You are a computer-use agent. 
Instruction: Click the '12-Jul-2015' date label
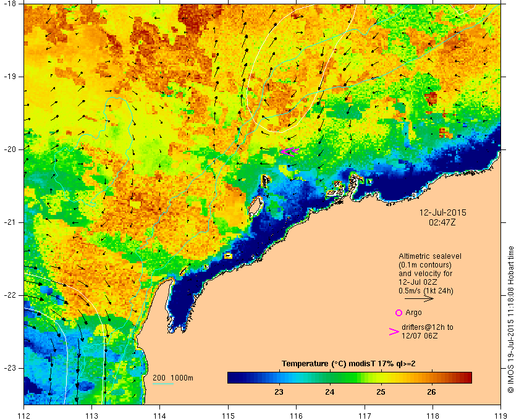click(x=442, y=212)
